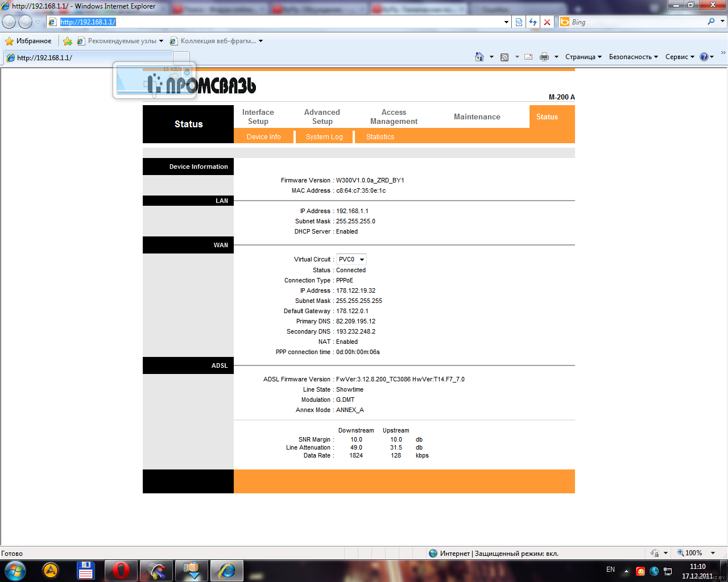This screenshot has width=728, height=582.
Task: Click the Print printer icon
Action: click(x=544, y=57)
